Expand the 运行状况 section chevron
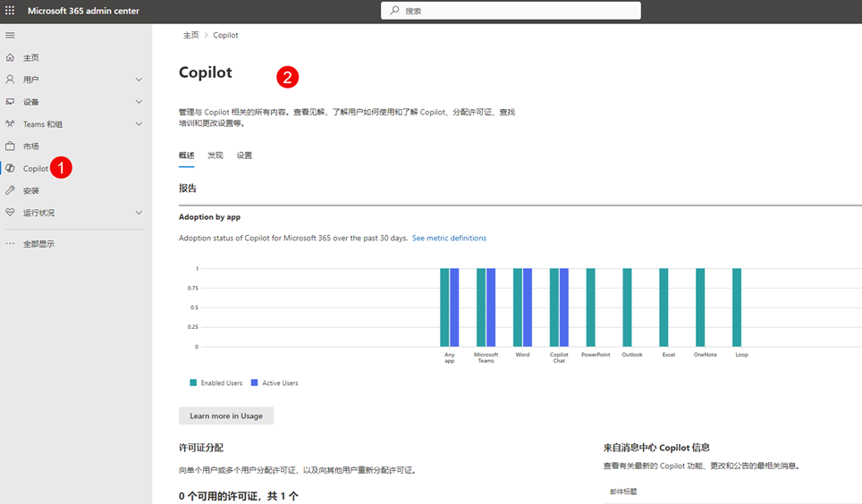Screen dimensions: 862x504 [139, 213]
